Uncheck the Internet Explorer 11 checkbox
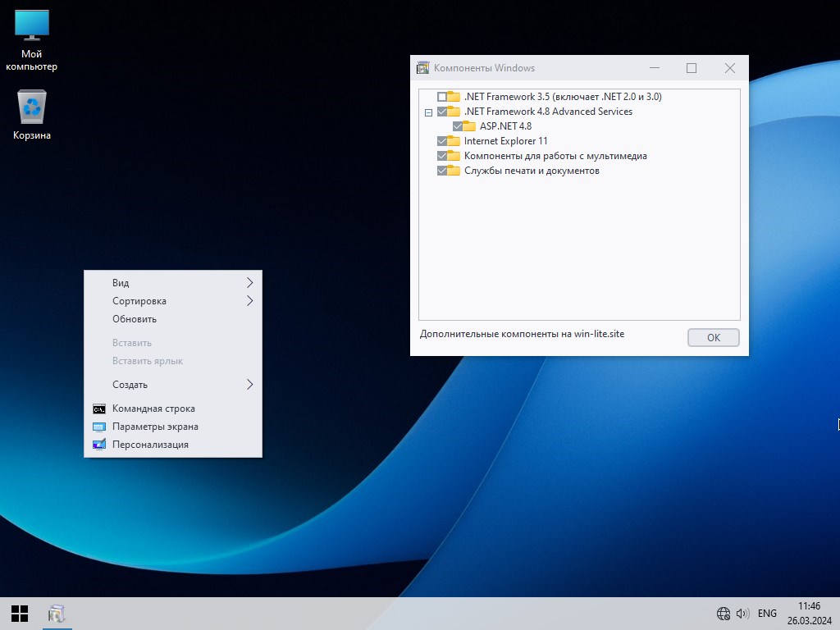840x630 pixels. tap(442, 141)
